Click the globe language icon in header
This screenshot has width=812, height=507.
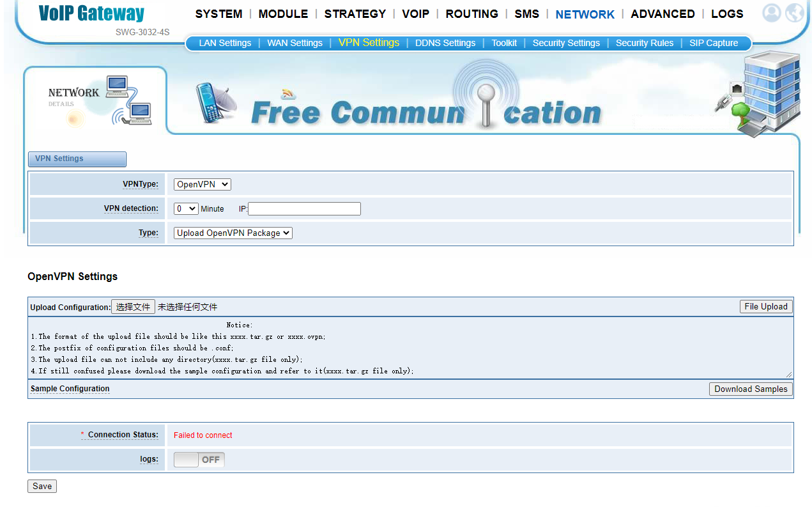pos(794,13)
